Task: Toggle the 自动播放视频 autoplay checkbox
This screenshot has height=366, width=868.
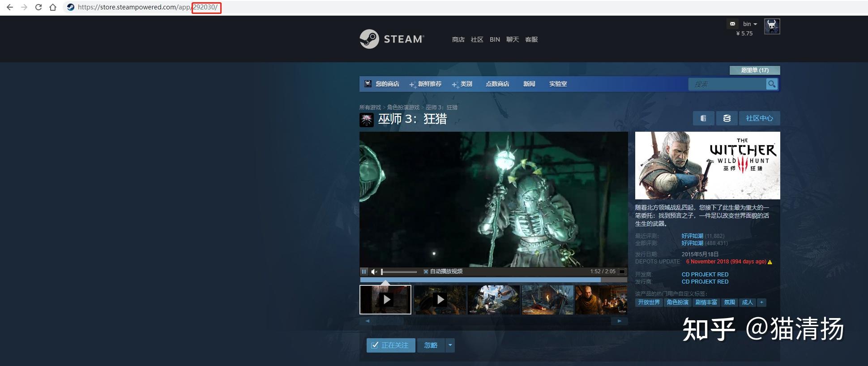Action: 426,271
